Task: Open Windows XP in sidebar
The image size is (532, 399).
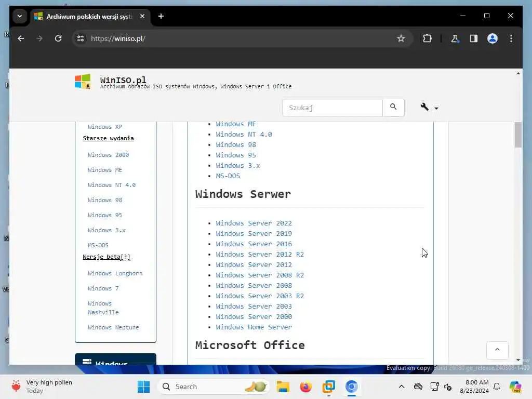Action: 105,127
